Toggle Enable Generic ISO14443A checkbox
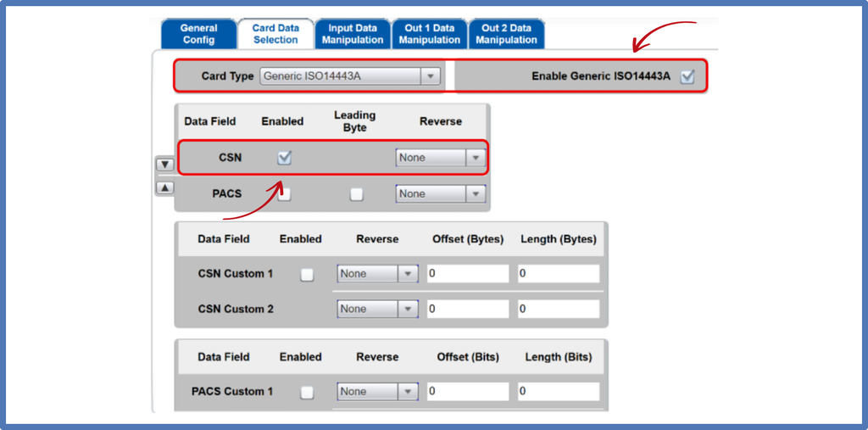Image resolution: width=868 pixels, height=430 pixels. [x=687, y=76]
